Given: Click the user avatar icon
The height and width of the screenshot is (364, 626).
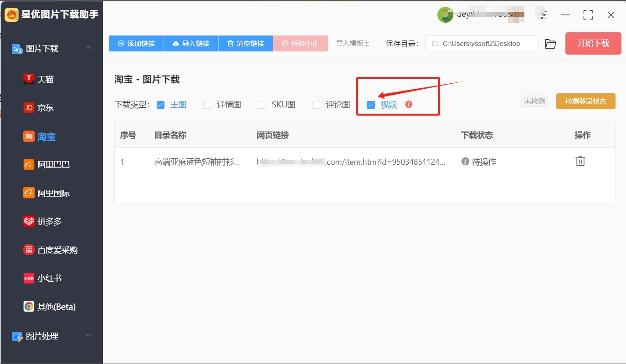Looking at the screenshot, I should pos(445,15).
